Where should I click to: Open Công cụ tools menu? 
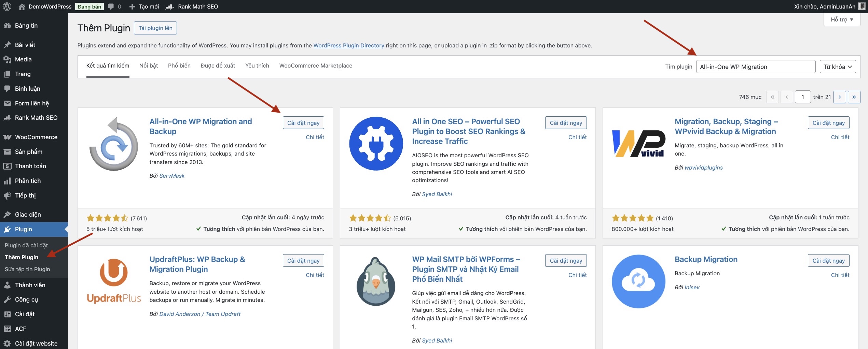pos(27,299)
